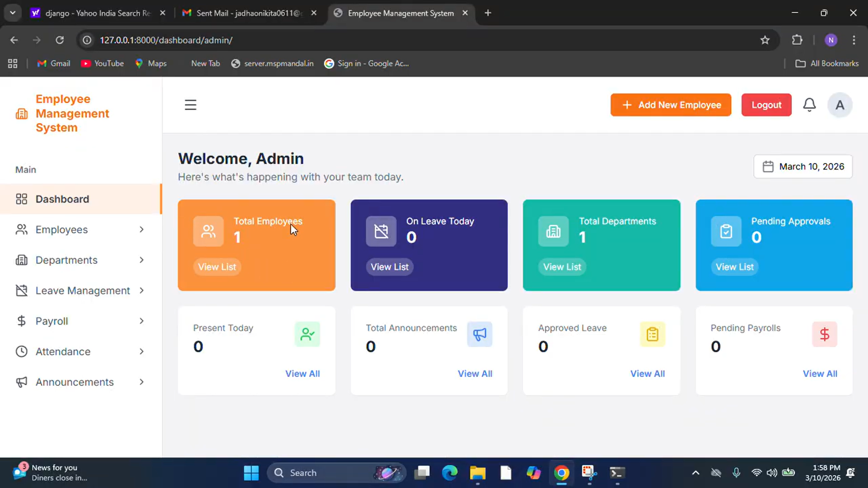The width and height of the screenshot is (868, 488).
Task: Open File Explorer from the taskbar
Action: pos(477,473)
